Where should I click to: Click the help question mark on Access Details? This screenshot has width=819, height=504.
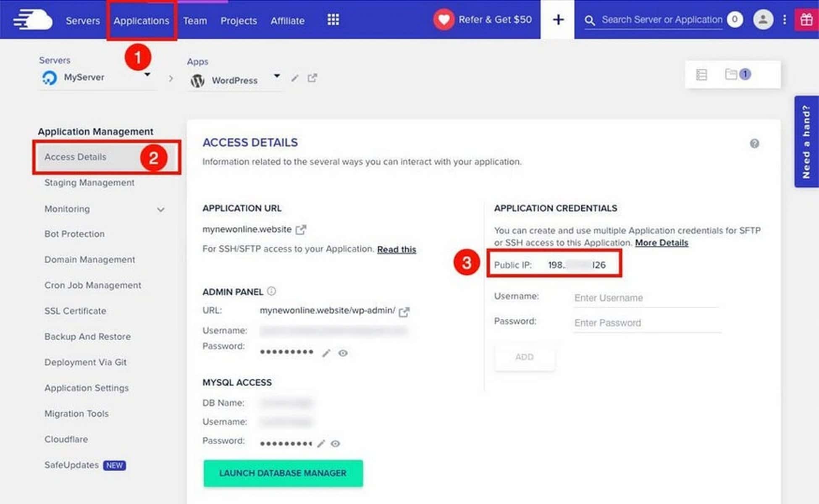pyautogui.click(x=754, y=144)
